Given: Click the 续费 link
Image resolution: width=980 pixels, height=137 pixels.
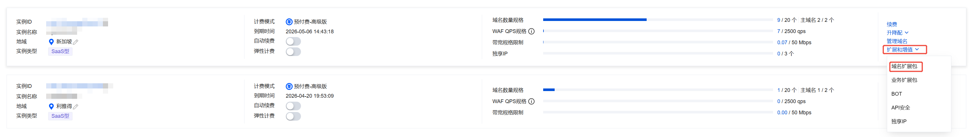Looking at the screenshot, I should tap(891, 24).
